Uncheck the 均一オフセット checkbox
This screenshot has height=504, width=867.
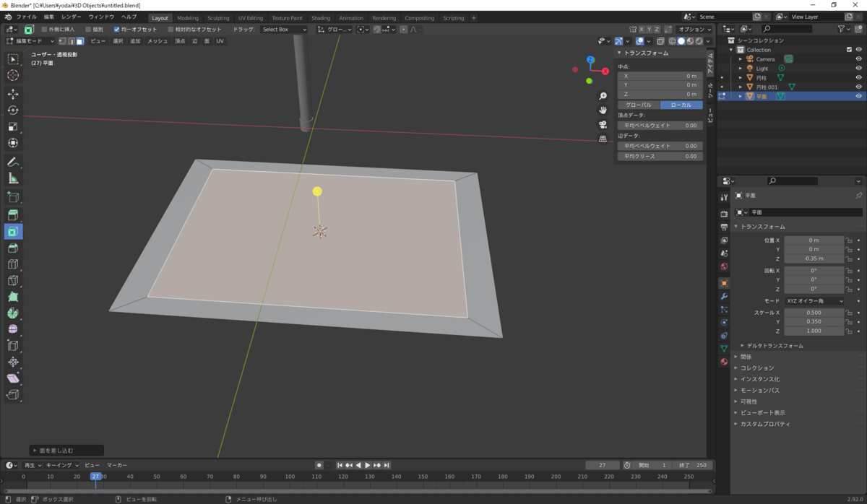coord(117,30)
